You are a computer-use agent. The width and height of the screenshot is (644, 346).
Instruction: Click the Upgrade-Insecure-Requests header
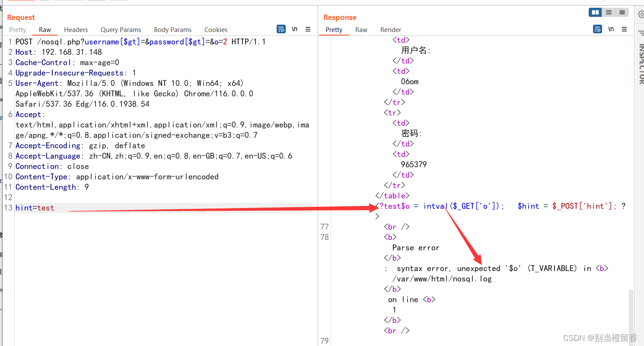(76, 73)
